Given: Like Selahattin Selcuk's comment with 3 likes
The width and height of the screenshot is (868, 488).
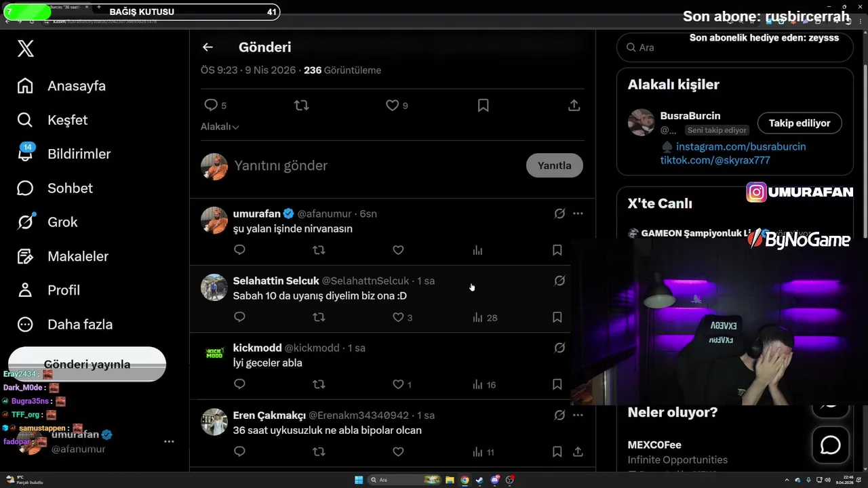Looking at the screenshot, I should tap(403, 317).
